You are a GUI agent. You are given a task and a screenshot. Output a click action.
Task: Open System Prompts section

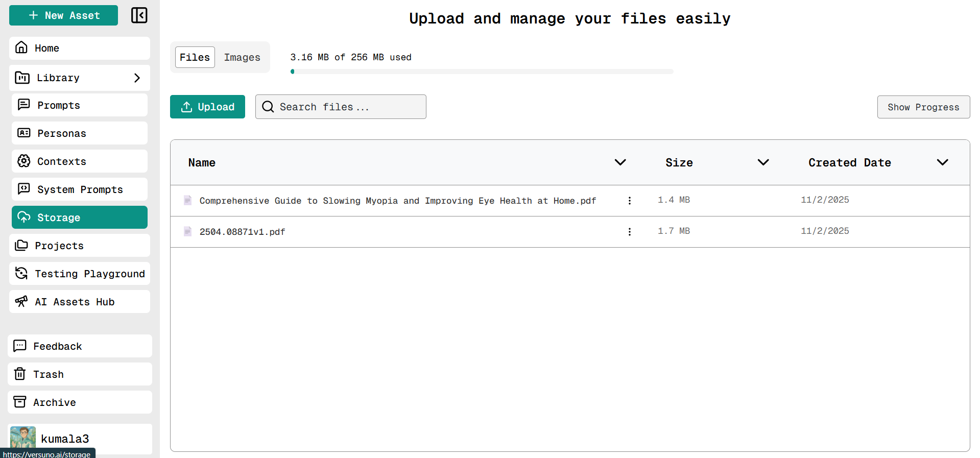pyautogui.click(x=80, y=189)
